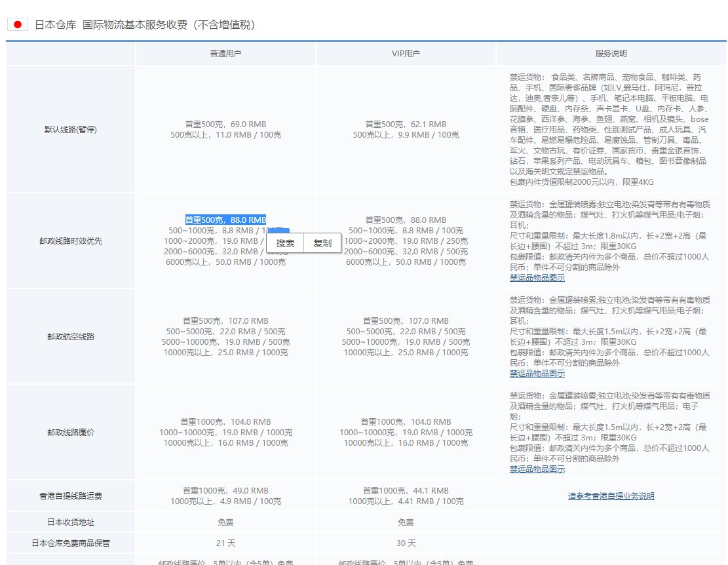The image size is (728, 565).
Task: Click the 搜索 button in the popup
Action: [286, 243]
